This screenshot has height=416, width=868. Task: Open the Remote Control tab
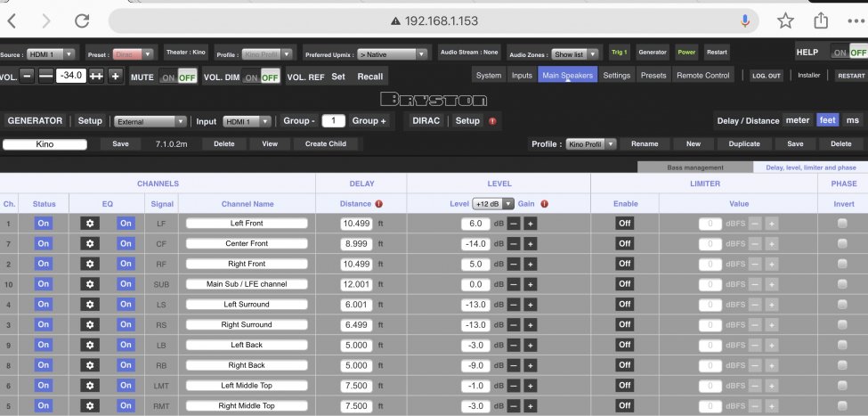pyautogui.click(x=703, y=76)
